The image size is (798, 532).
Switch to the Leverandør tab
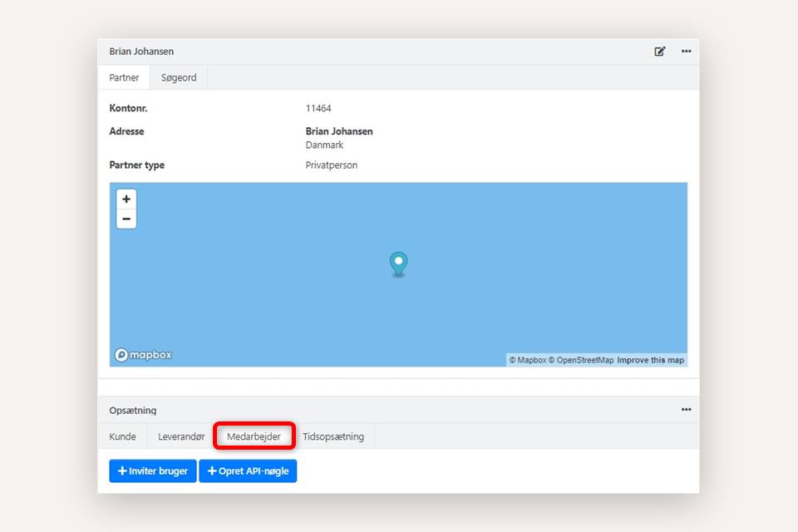pos(181,436)
